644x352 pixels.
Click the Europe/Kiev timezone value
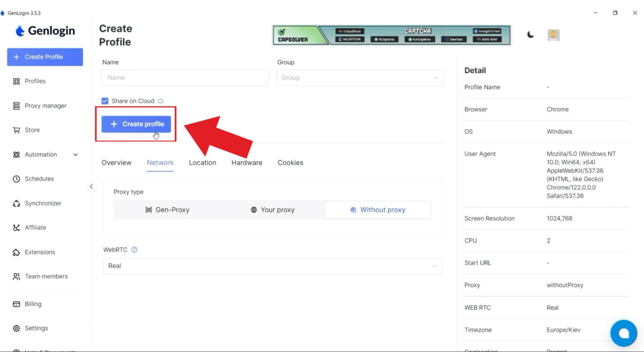[563, 330]
